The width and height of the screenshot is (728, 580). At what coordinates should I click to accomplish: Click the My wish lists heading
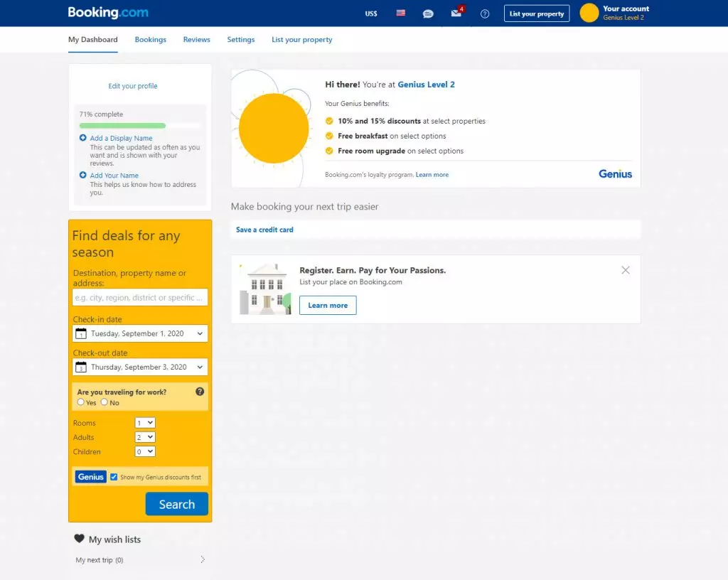point(114,539)
